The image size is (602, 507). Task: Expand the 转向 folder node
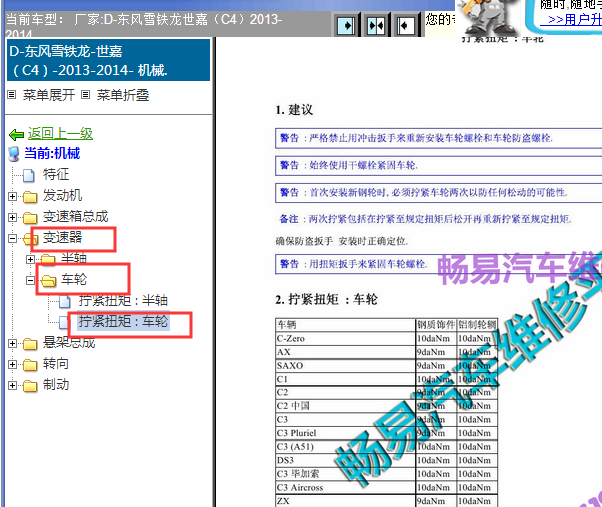(12, 364)
